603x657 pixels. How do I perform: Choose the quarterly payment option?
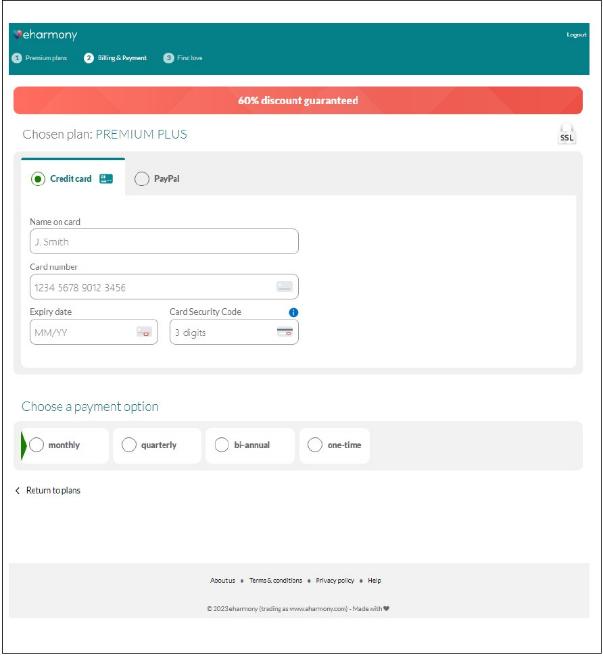point(129,445)
